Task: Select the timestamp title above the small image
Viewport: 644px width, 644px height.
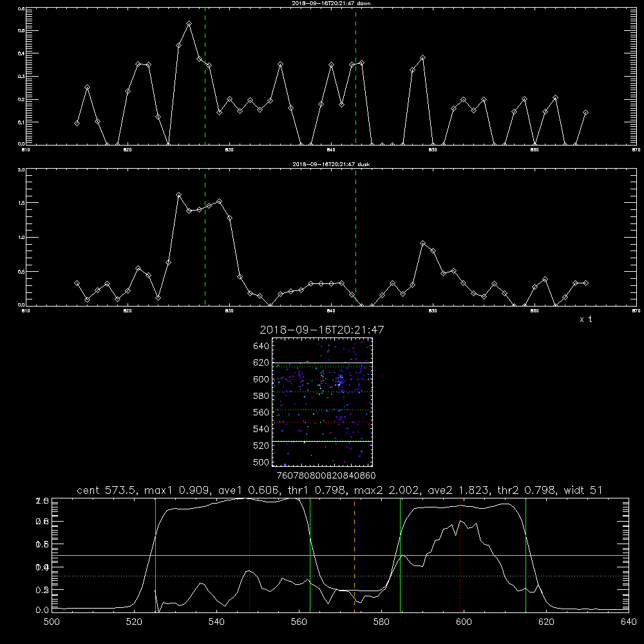Action: point(322,330)
